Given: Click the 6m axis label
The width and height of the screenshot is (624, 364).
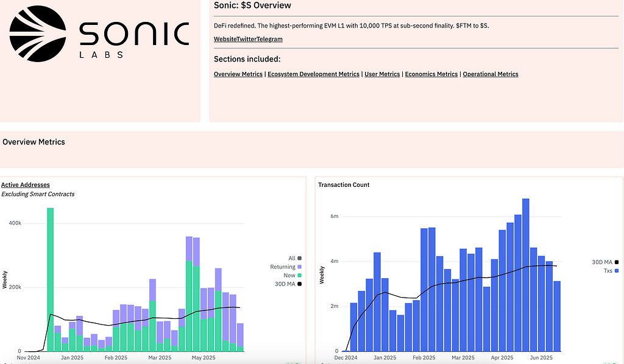Looking at the screenshot, I should coord(335,217).
